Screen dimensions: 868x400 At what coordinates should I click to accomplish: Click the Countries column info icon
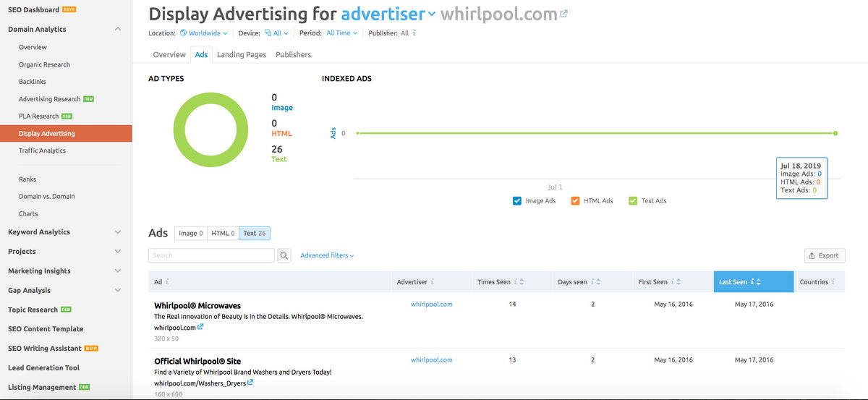[x=833, y=282]
